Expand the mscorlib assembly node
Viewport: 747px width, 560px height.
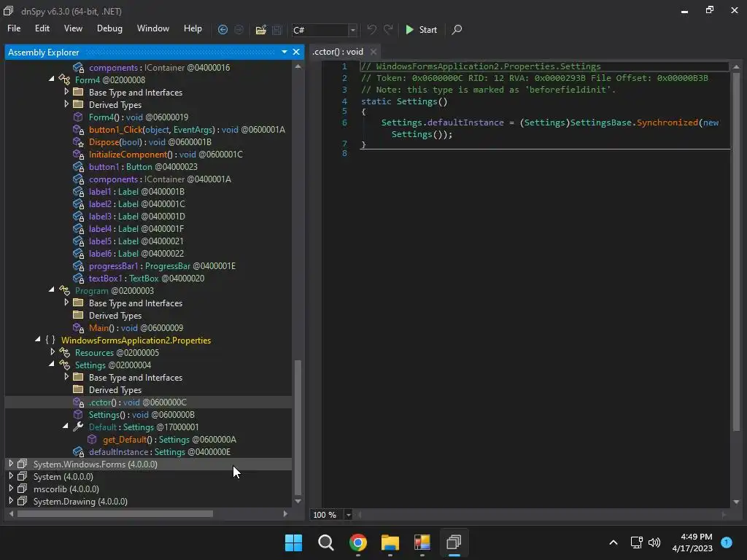[x=11, y=488]
